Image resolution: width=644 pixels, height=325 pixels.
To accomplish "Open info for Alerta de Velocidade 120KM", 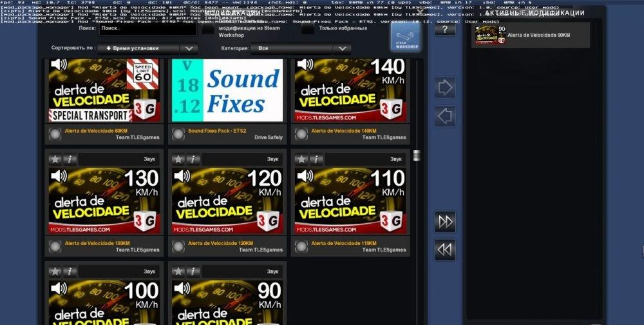I will pos(193,159).
